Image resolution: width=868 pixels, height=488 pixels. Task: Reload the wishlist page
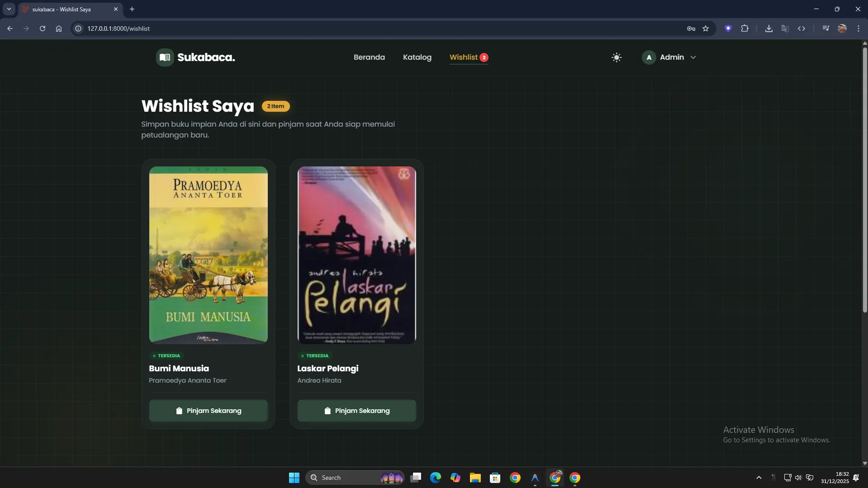click(43, 28)
